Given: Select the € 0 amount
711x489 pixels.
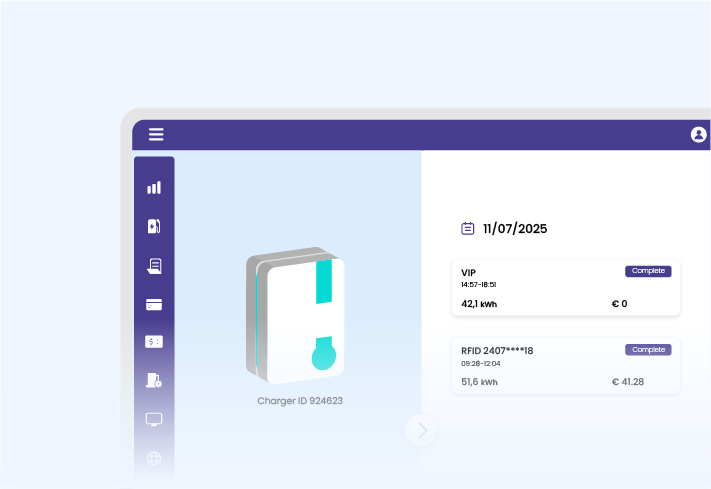Looking at the screenshot, I should pos(619,304).
